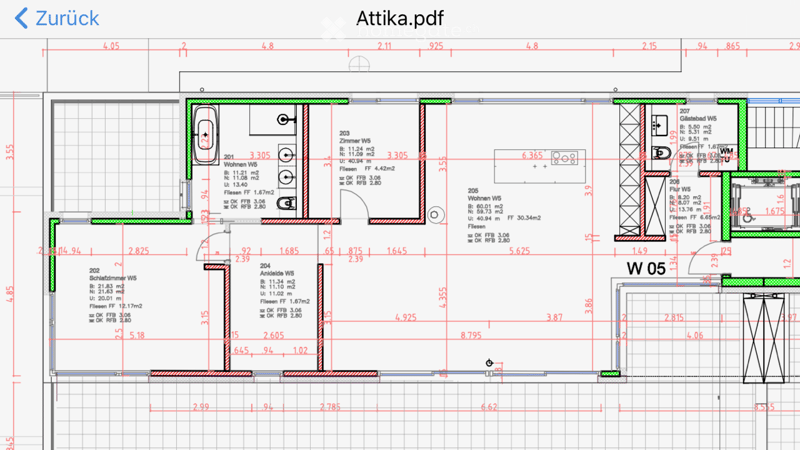Click the 2.785 dimension at bottom

330,407
